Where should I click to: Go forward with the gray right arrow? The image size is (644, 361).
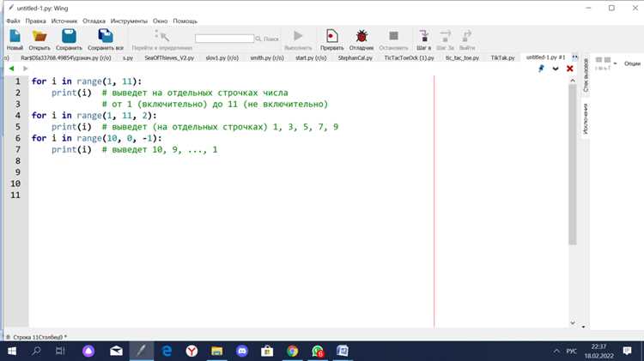pos(25,69)
